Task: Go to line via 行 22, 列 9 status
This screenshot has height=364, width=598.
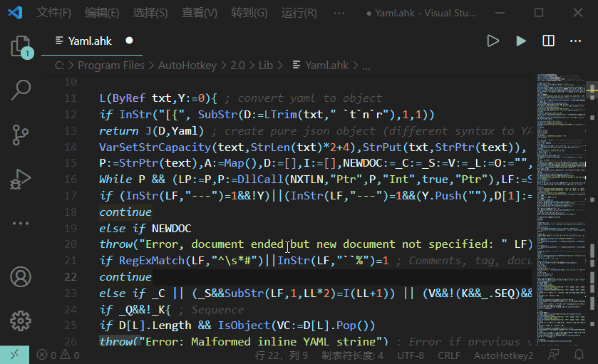Action: tap(282, 355)
